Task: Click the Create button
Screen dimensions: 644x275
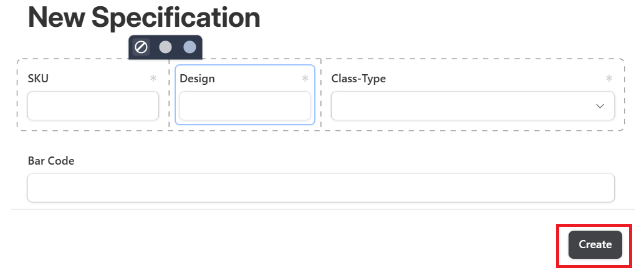Action: tap(595, 244)
